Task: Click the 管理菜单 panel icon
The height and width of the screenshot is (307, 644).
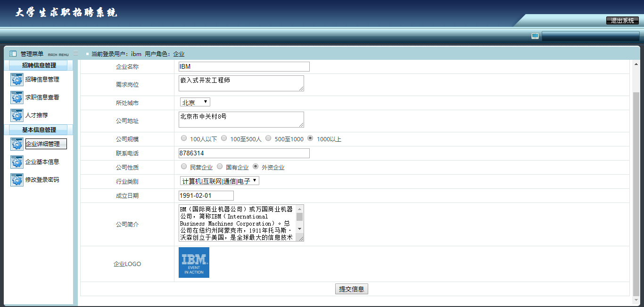Action: point(13,54)
